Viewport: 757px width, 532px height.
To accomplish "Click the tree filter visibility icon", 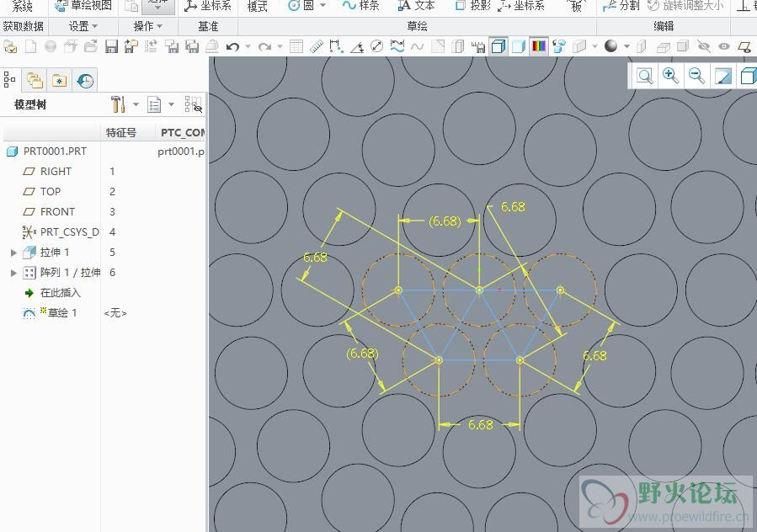I will point(193,104).
